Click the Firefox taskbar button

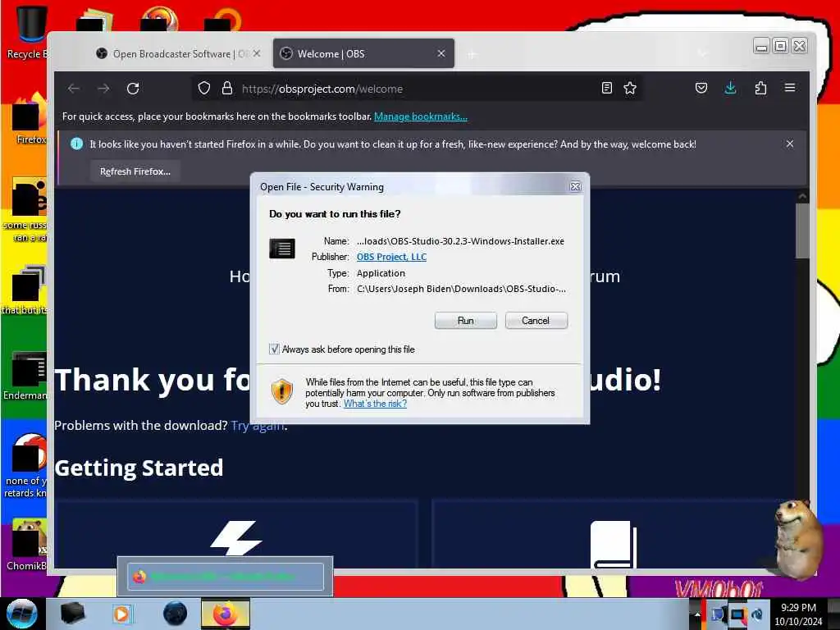click(x=226, y=614)
